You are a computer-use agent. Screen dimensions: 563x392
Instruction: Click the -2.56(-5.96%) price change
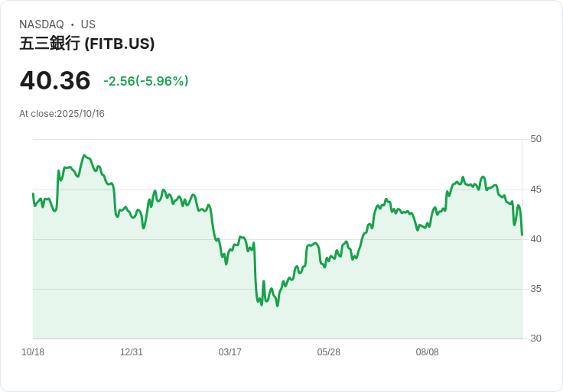point(146,81)
